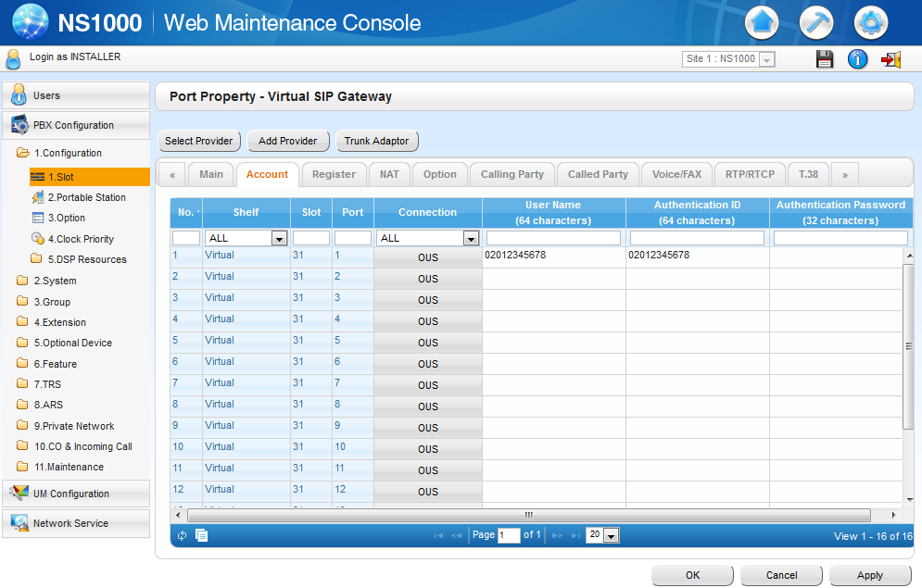Sort by the No. column header
This screenshot has width=922, height=588.
pyautogui.click(x=186, y=213)
